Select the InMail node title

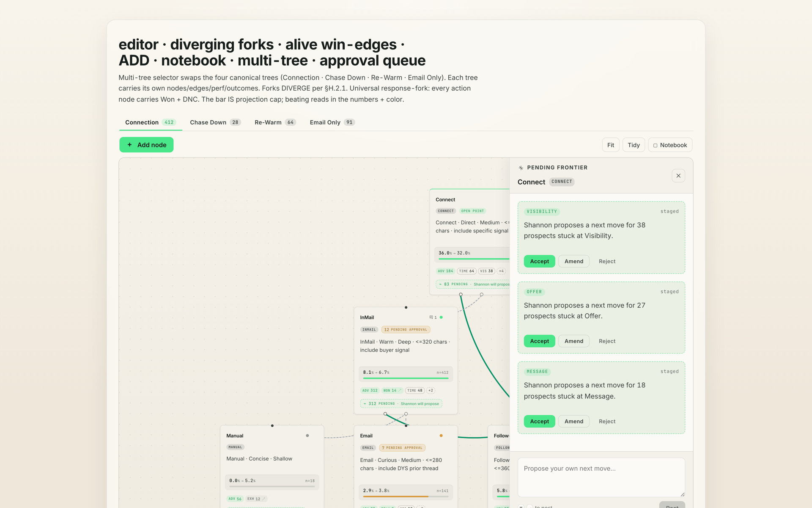(x=367, y=317)
